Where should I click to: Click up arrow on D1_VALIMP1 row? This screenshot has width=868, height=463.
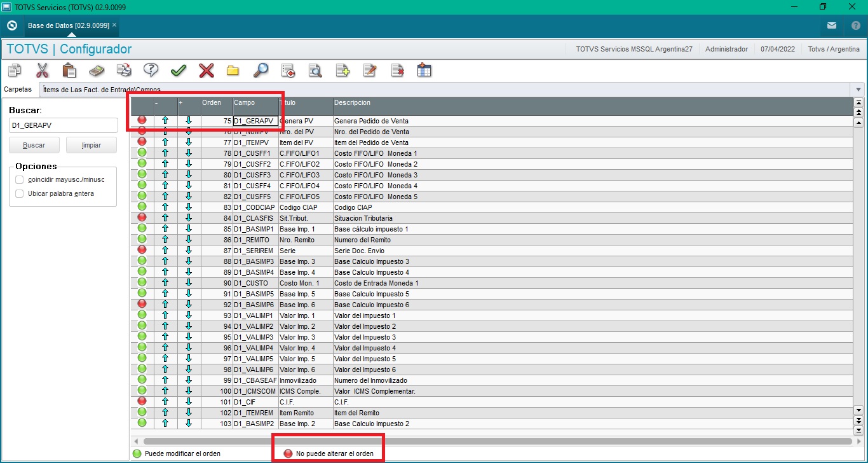click(x=165, y=315)
